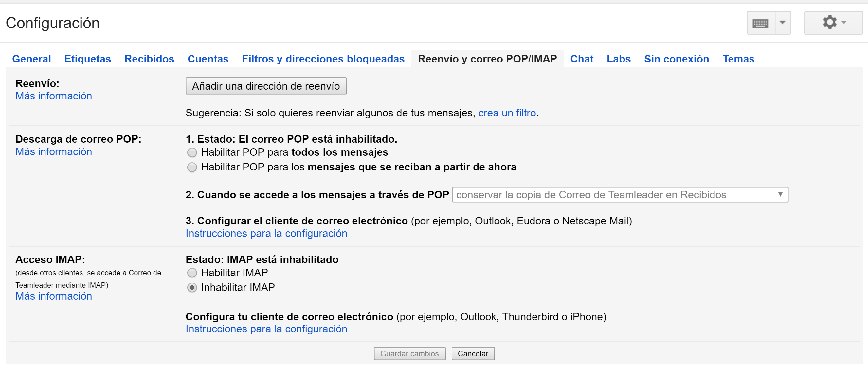Switch to the Temas tab
The image size is (868, 373).
coord(738,59)
